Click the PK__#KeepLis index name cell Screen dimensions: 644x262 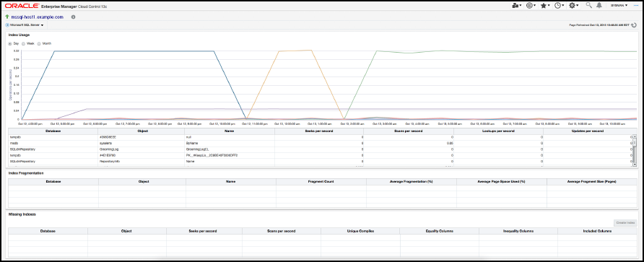click(230, 156)
